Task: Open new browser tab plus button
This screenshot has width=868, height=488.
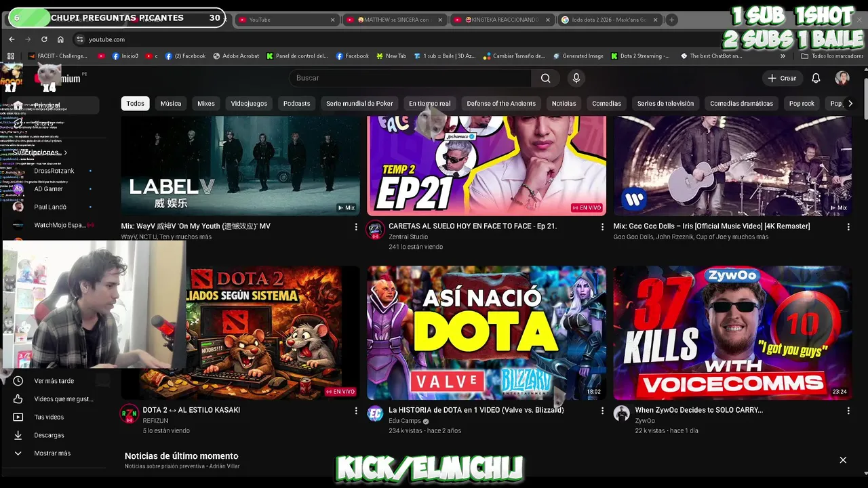Action: point(671,20)
